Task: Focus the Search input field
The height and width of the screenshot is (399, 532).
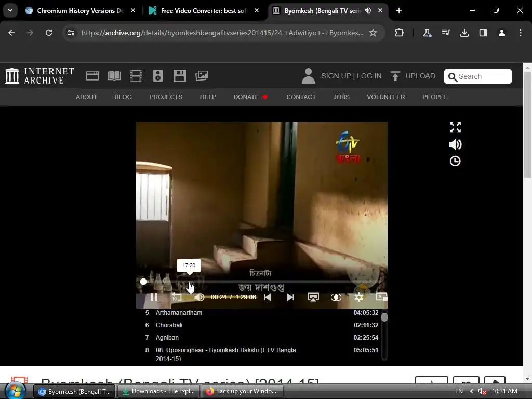Action: tap(478, 76)
